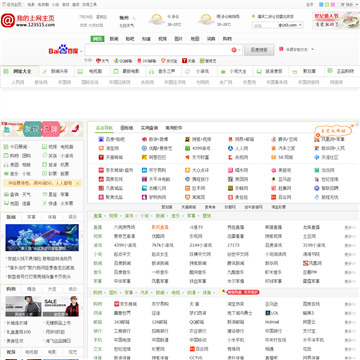Click the 优酷·爱奇艺 icon
Image resolution: width=360 pixels, height=360 pixels.
[x=144, y=148]
